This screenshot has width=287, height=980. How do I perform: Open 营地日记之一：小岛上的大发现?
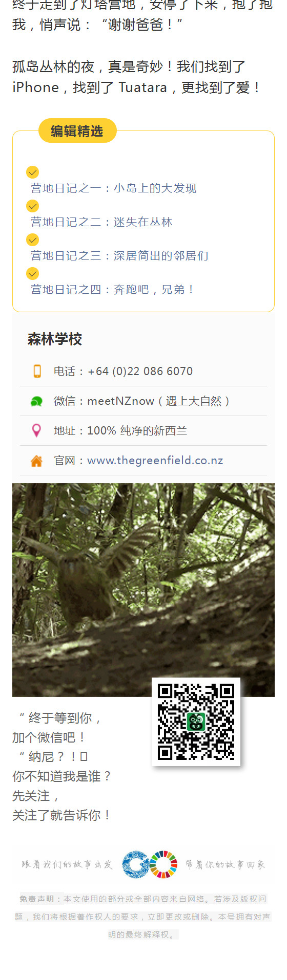113,188
